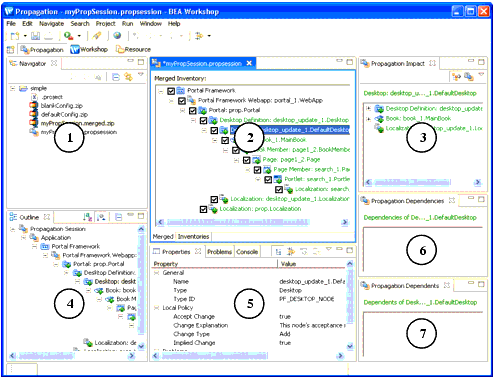Click the Save toolbar icon

[x=35, y=36]
